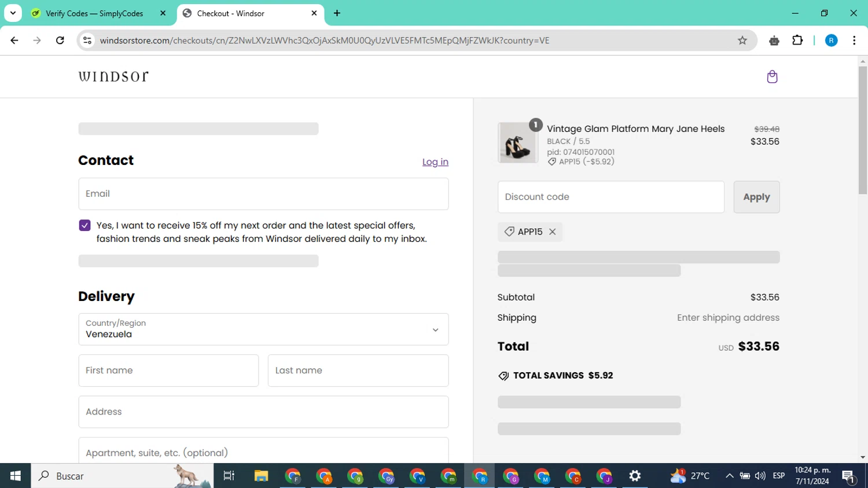Click the page vertical scrollbar thumb
This screenshot has height=488, width=868.
tap(863, 130)
